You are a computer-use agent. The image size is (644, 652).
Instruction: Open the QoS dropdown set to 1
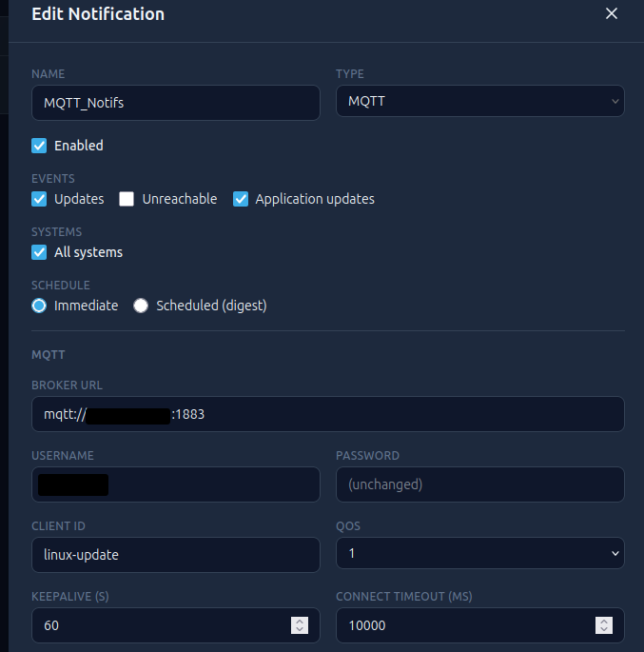pyautogui.click(x=479, y=553)
